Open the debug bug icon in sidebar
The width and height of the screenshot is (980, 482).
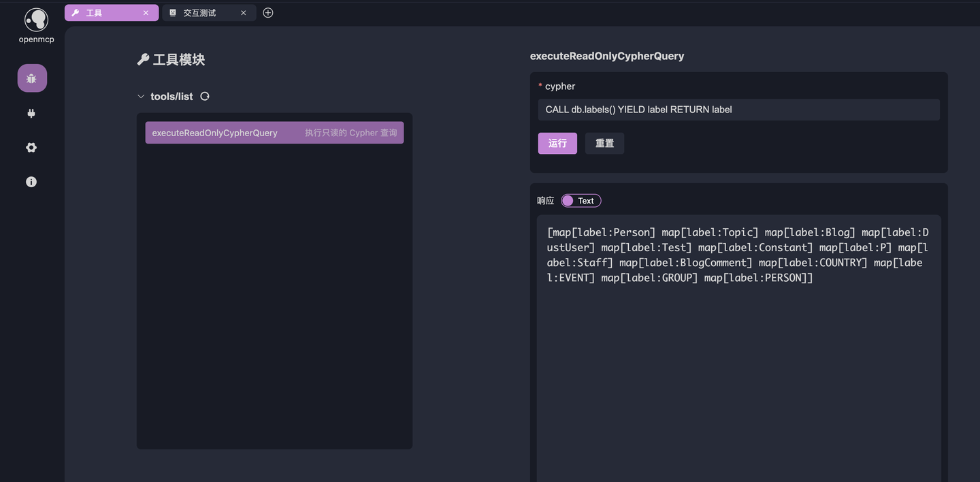[32, 78]
